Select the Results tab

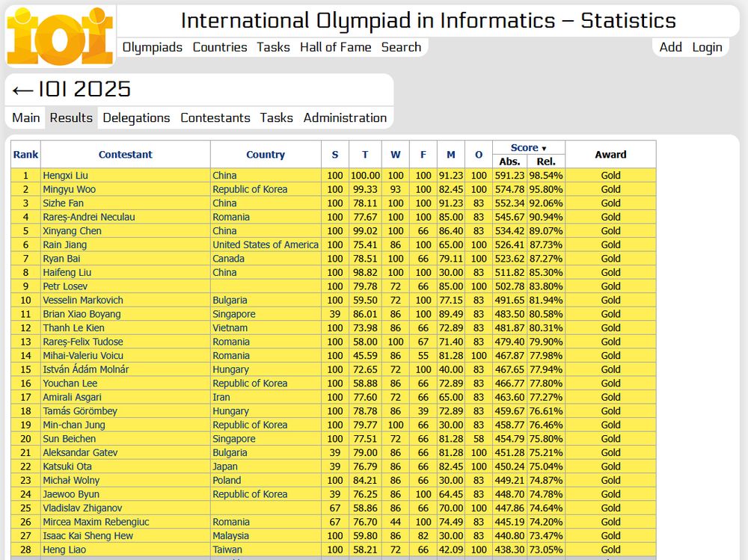pyautogui.click(x=71, y=118)
